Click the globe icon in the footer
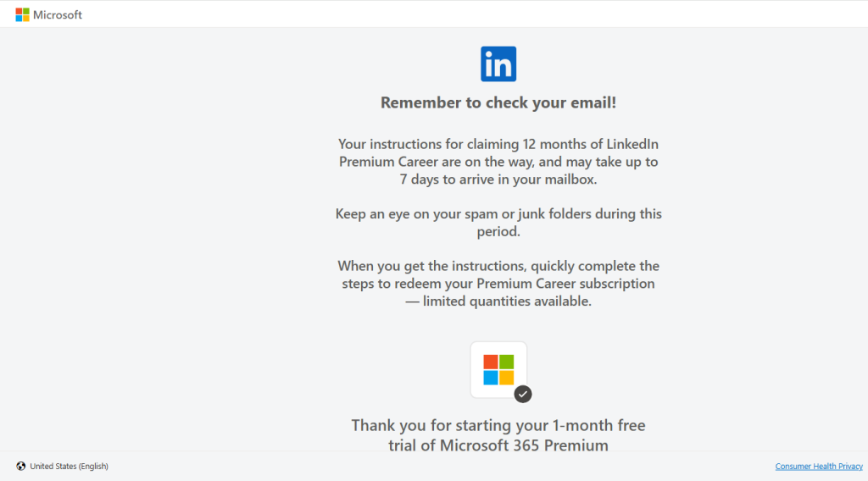Screen dimensions: 868x481 coord(20,467)
